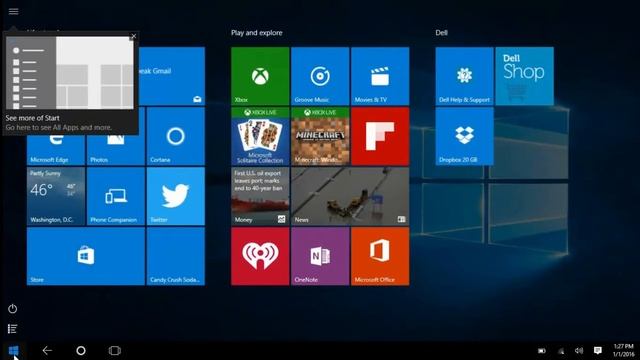Open the News tile
This screenshot has width=640, height=360.
click(350, 196)
